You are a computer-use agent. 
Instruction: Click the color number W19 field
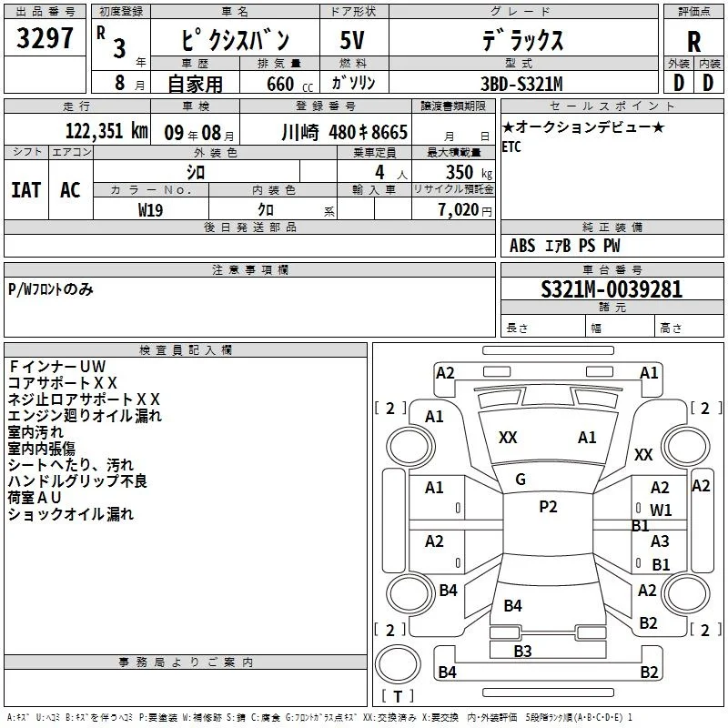pos(151,210)
